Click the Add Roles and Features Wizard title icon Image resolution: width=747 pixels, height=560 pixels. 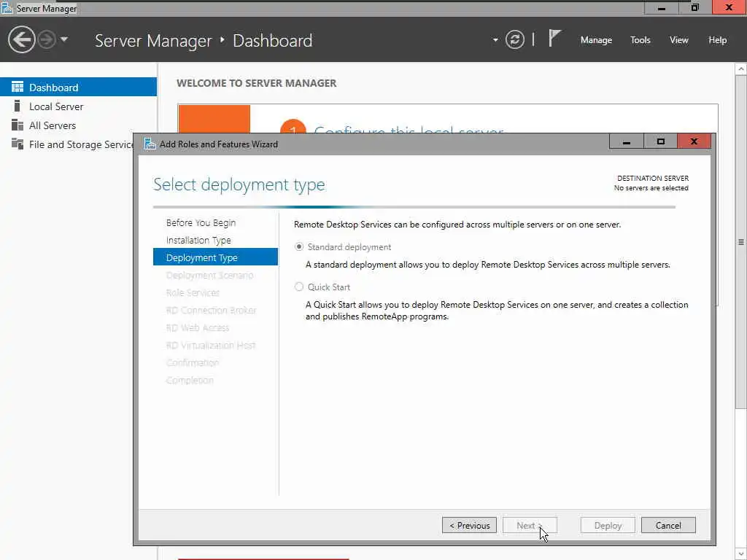tap(150, 144)
